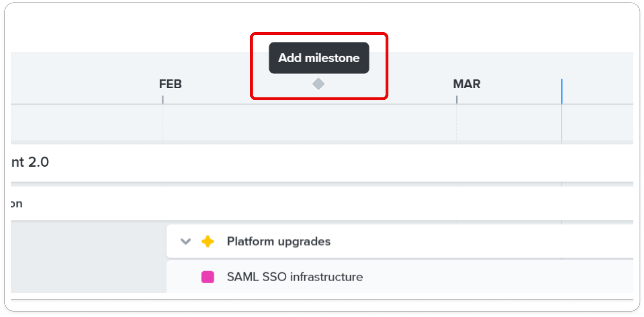This screenshot has width=644, height=317.
Task: Select the row ending in 'nt 2.0'
Action: [322, 163]
